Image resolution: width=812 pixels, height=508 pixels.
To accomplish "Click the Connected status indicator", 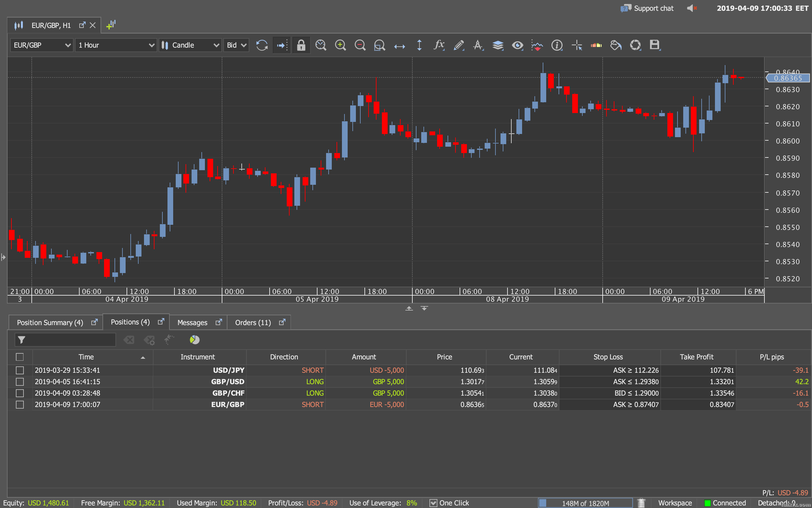I will click(x=725, y=503).
